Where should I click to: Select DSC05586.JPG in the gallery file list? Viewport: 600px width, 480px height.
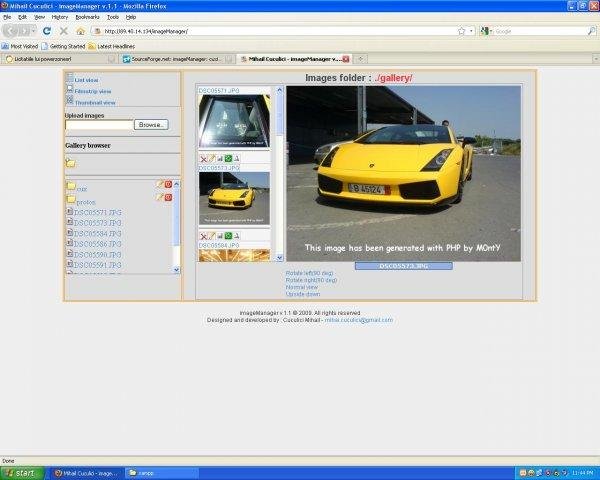tap(98, 244)
